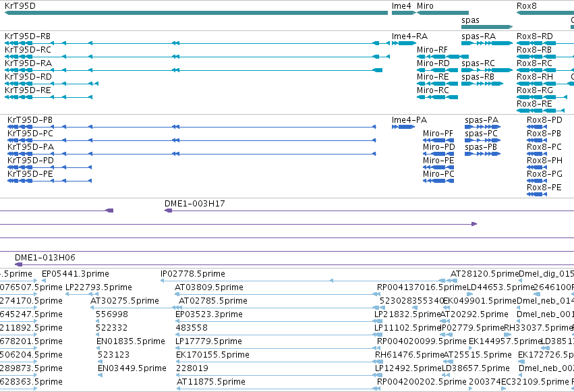Click the Ime4-PA protein label
Image resolution: width=574 pixels, height=392 pixels.
click(409, 120)
